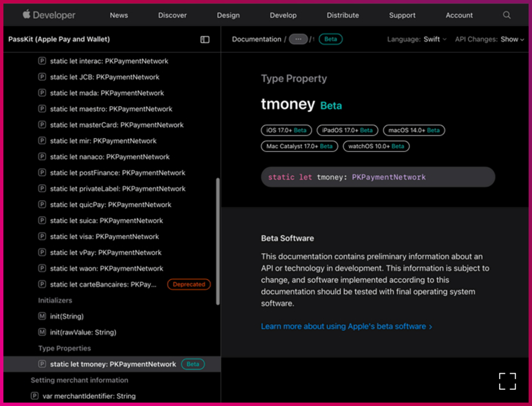Screen dimensions: 532x406
Task: Click the Documentation breadcrumb link
Action: pyautogui.click(x=256, y=40)
